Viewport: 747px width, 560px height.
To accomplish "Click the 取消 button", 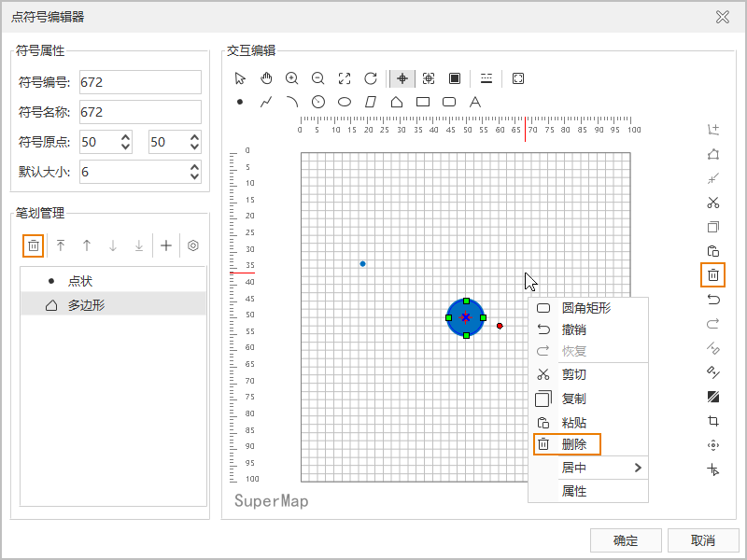I will [x=703, y=540].
